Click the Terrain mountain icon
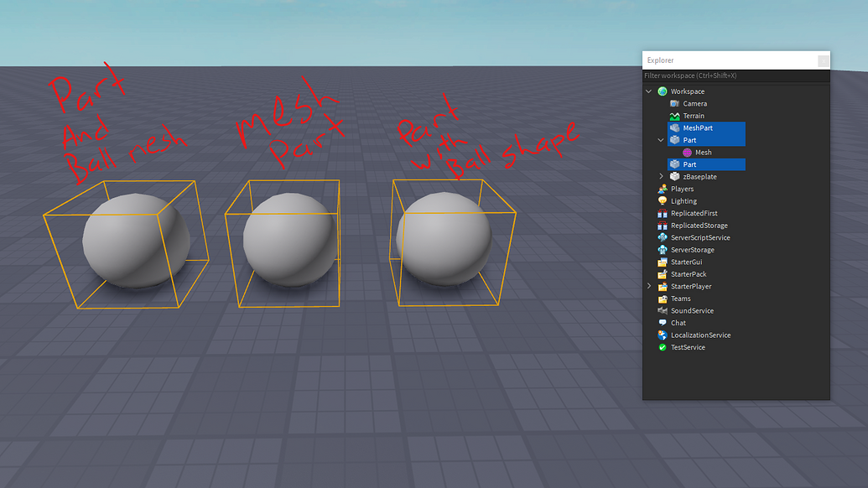Image resolution: width=868 pixels, height=488 pixels. (673, 115)
